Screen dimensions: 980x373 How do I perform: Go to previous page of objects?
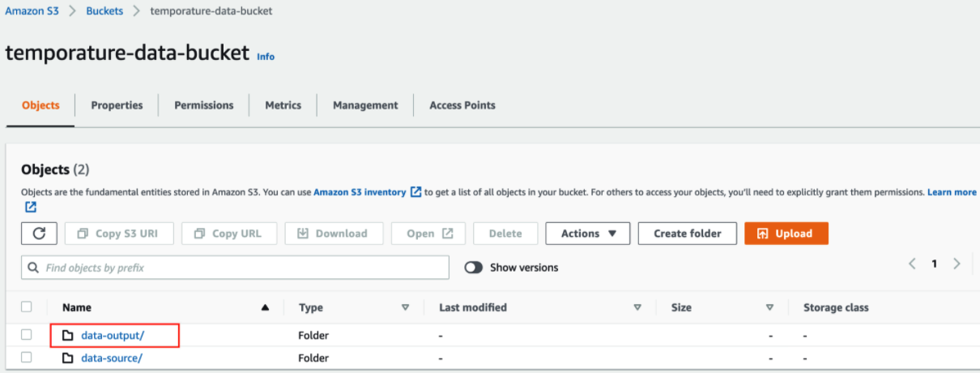pos(912,264)
